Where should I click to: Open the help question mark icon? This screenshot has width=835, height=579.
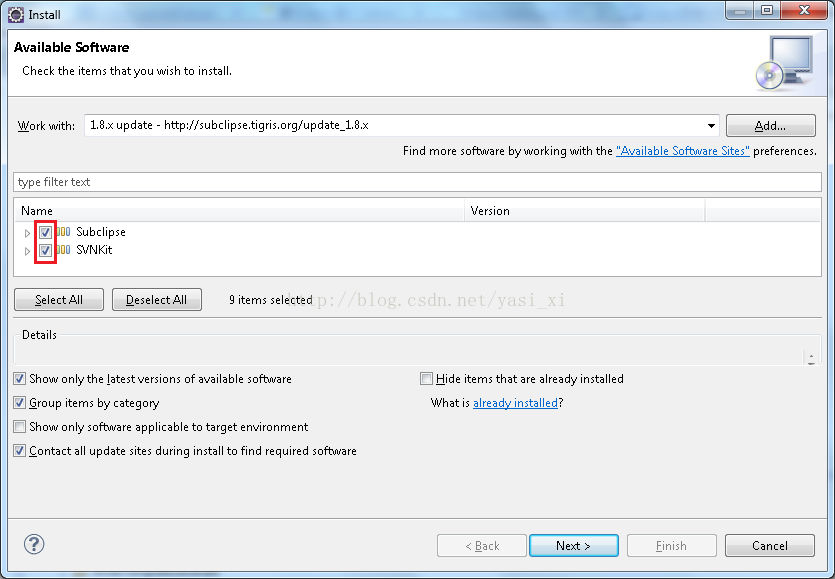[x=34, y=544]
